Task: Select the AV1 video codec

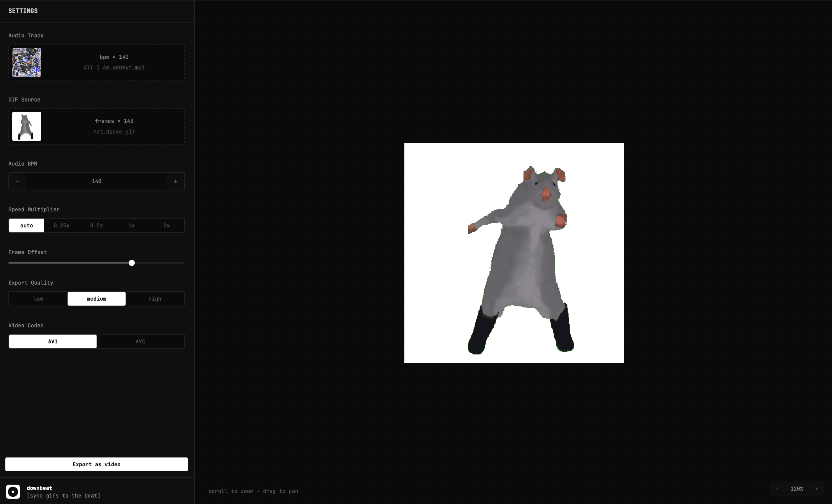Action: [53, 341]
